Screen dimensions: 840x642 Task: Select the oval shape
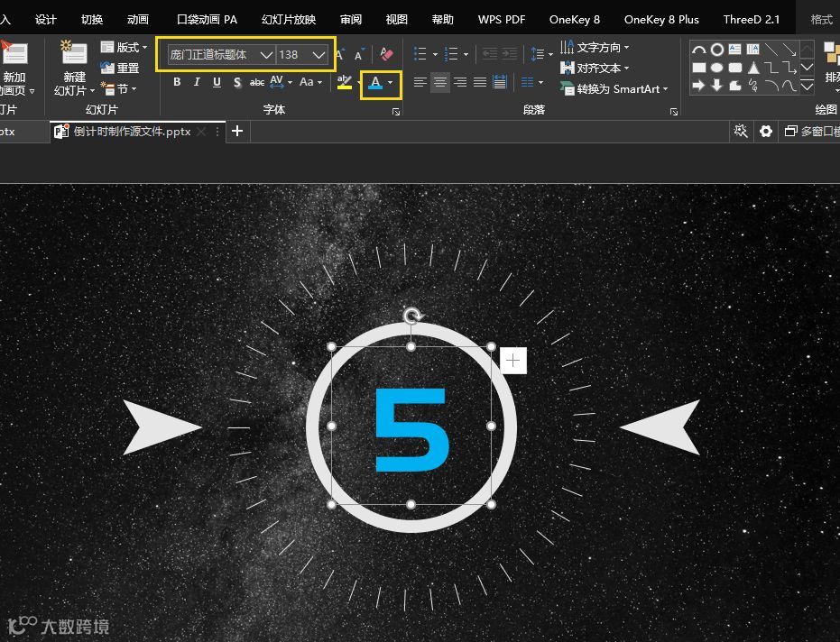coord(716,68)
